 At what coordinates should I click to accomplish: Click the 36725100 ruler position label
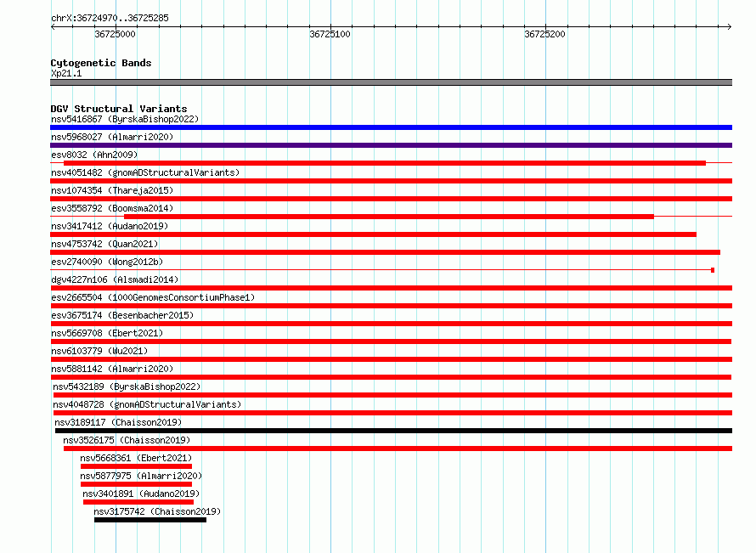click(x=330, y=34)
